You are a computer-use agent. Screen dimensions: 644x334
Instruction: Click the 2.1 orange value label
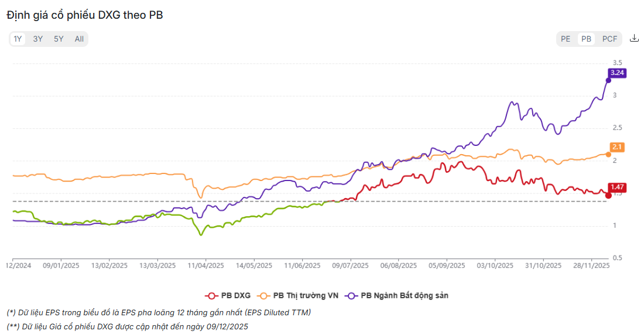coord(616,146)
